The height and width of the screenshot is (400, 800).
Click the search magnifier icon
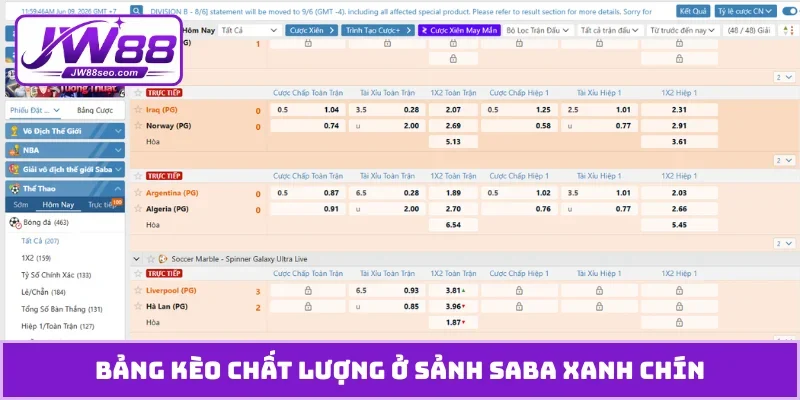coord(136,11)
